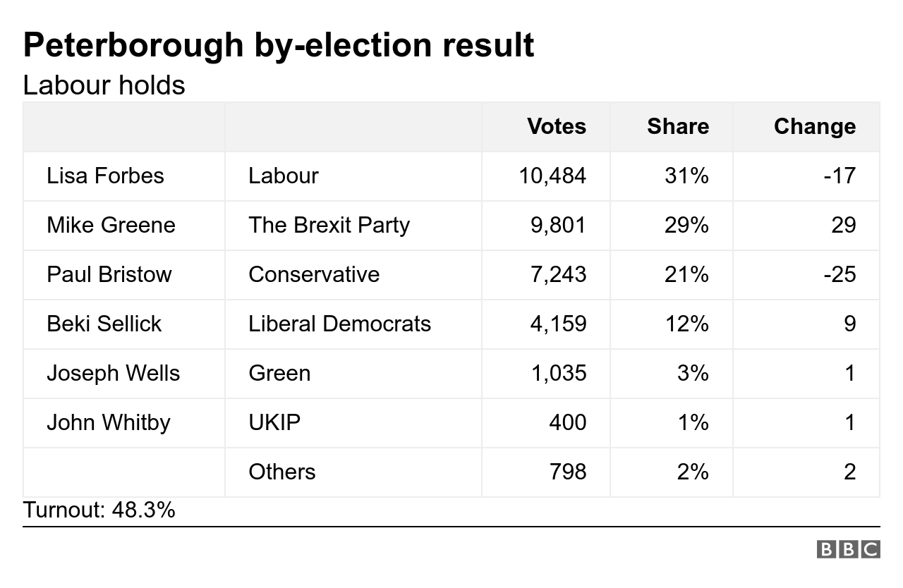This screenshot has width=903, height=588.
Task: Click Labour's 10,484 votes figure
Action: tap(552, 176)
